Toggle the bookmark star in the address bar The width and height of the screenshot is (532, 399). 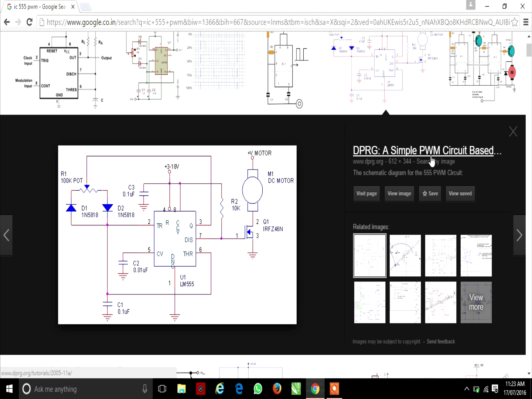(x=515, y=22)
